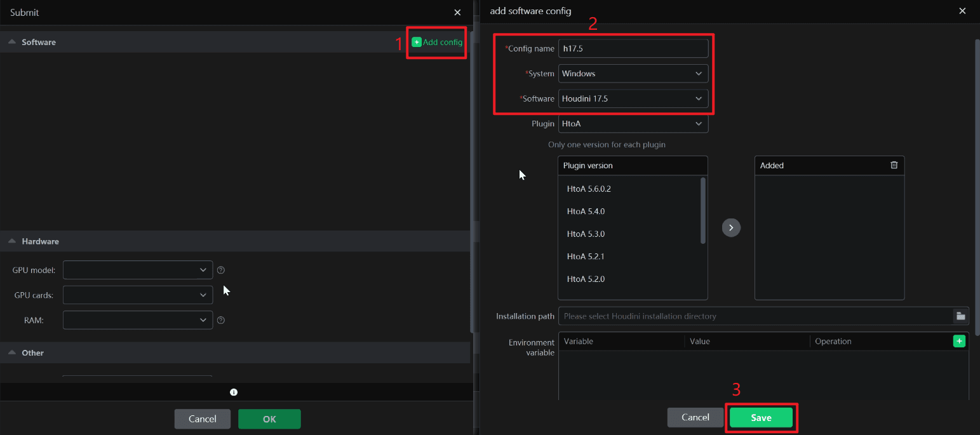Click help icon next to RAM

[221, 320]
